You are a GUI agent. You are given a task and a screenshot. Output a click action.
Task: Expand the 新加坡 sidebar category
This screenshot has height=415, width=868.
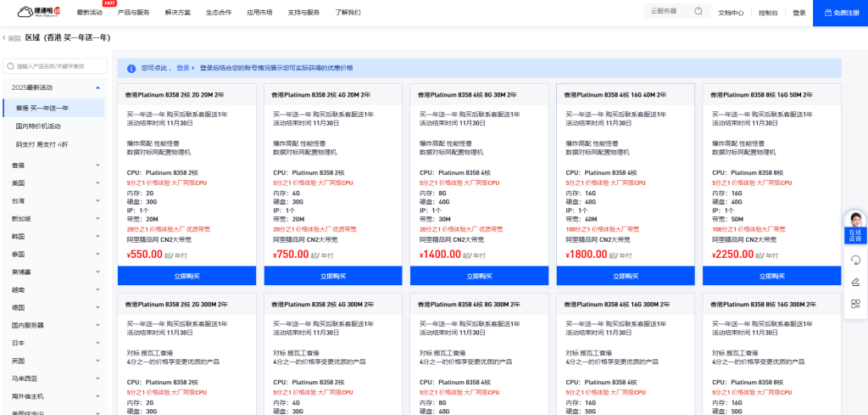click(x=53, y=218)
